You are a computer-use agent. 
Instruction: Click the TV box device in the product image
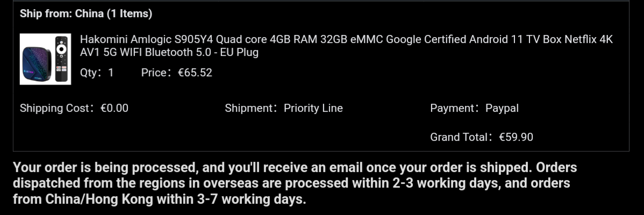click(36, 64)
